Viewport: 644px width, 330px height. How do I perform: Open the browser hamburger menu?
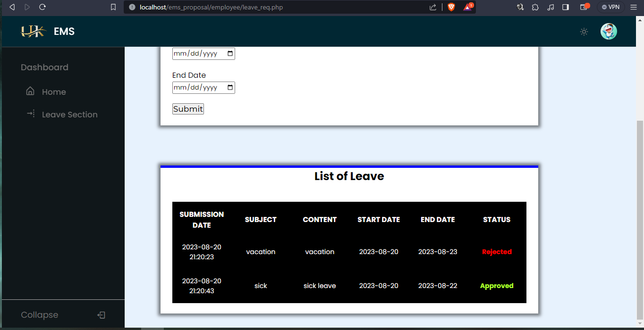pyautogui.click(x=634, y=7)
